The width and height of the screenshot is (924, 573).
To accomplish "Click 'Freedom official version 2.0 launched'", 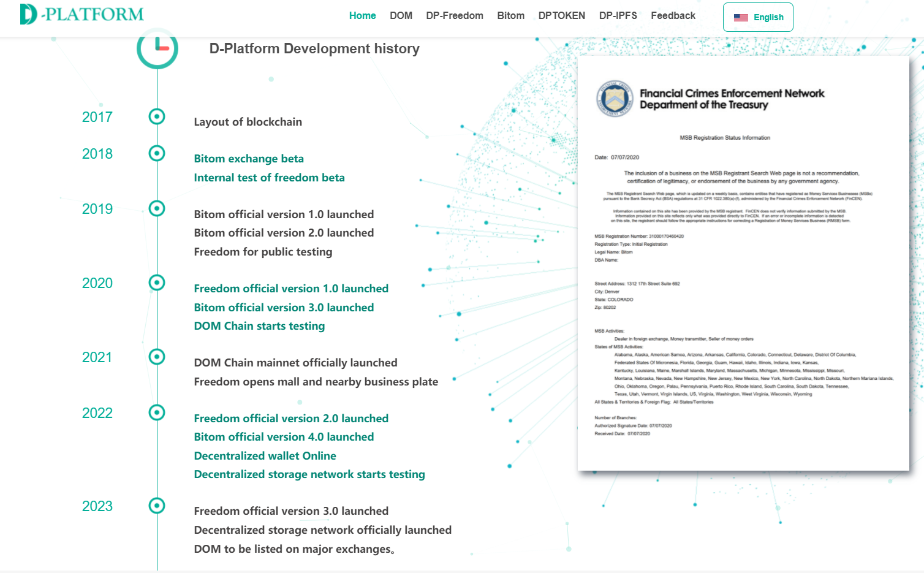I will 291,419.
